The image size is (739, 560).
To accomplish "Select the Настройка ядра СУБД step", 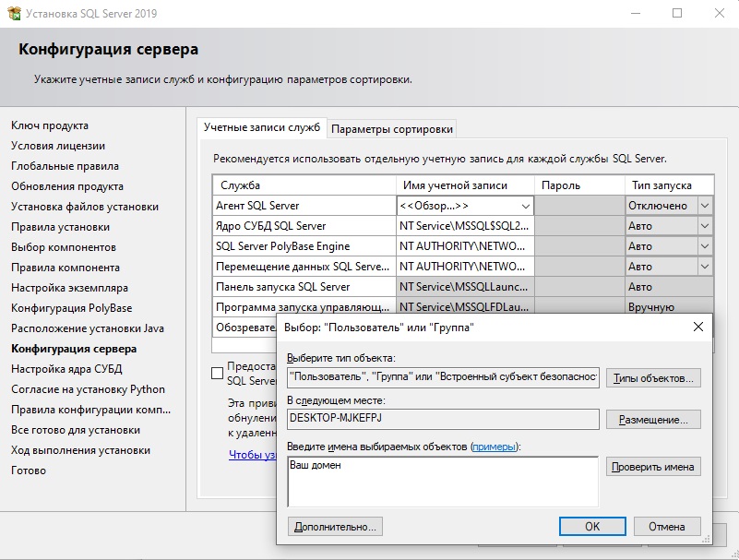I will pos(66,369).
